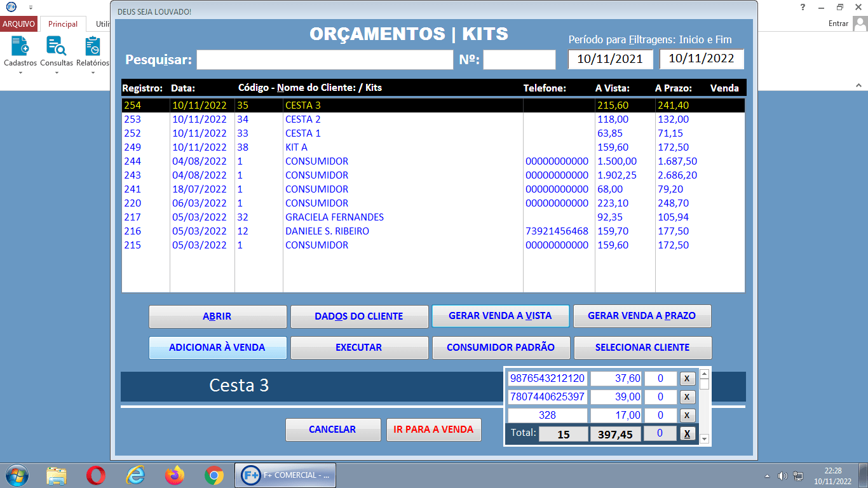Select the DANIELE S. RIBEIRO row

click(433, 231)
